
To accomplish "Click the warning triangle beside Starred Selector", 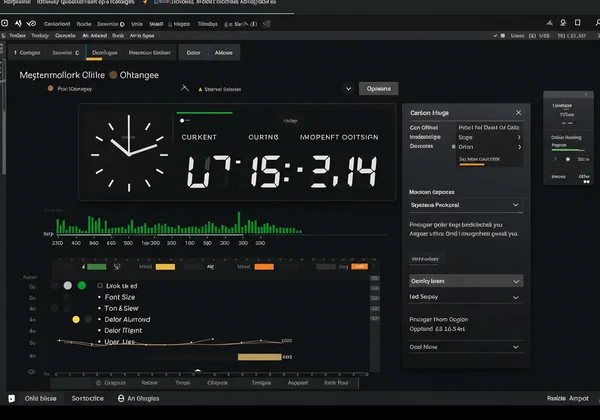I will click(x=200, y=90).
